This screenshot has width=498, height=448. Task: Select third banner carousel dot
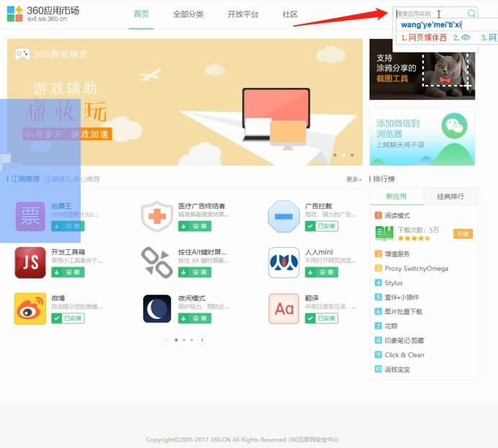click(352, 155)
